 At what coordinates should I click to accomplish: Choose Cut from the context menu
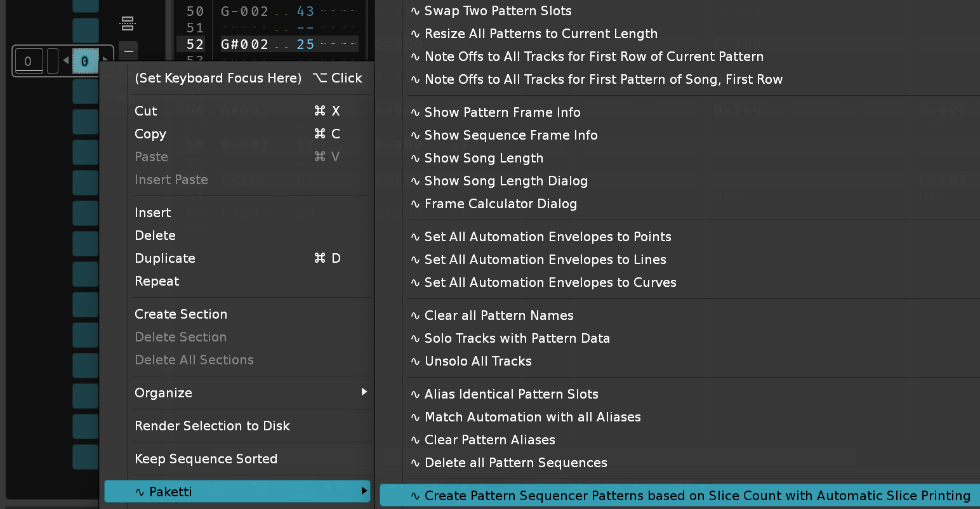(146, 111)
